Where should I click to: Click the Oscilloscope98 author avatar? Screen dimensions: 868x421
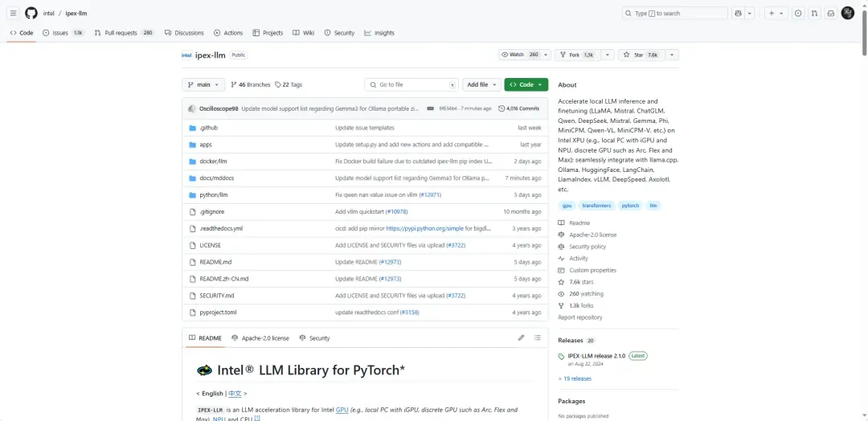pyautogui.click(x=192, y=108)
